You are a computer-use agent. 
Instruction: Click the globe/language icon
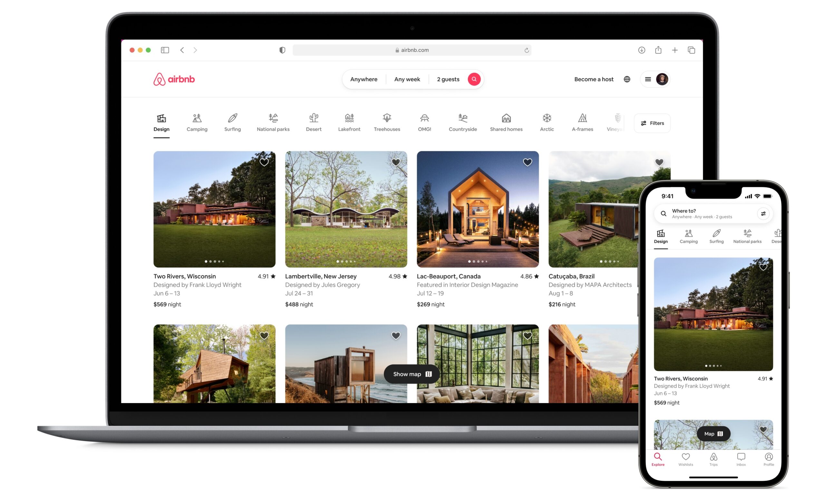(x=627, y=79)
